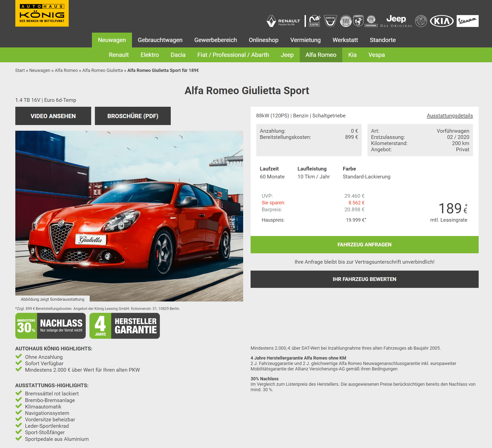This screenshot has width=492, height=448.
Task: Click the 4 Jahre Herstellergarantie paragraph heading
Action: pos(298,358)
